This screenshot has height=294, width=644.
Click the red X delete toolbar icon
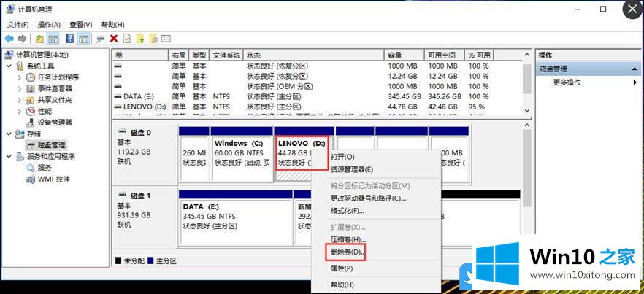(x=114, y=38)
